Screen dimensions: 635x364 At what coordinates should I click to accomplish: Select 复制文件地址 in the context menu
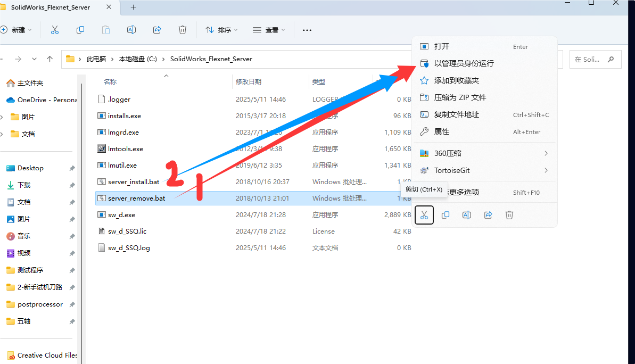pos(485,114)
